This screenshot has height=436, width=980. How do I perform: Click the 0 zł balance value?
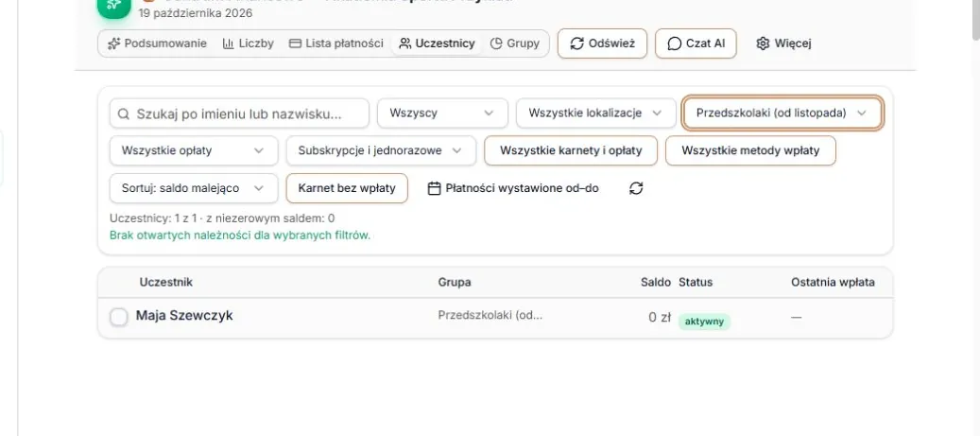pos(660,317)
